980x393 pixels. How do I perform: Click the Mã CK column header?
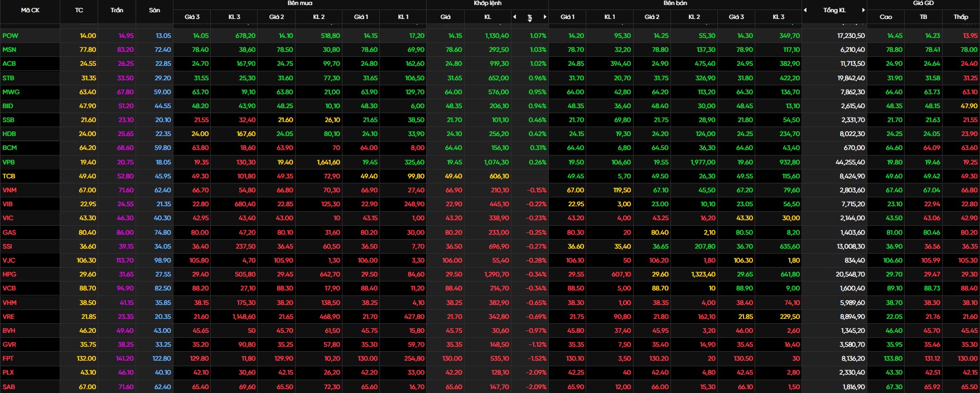[30, 10]
